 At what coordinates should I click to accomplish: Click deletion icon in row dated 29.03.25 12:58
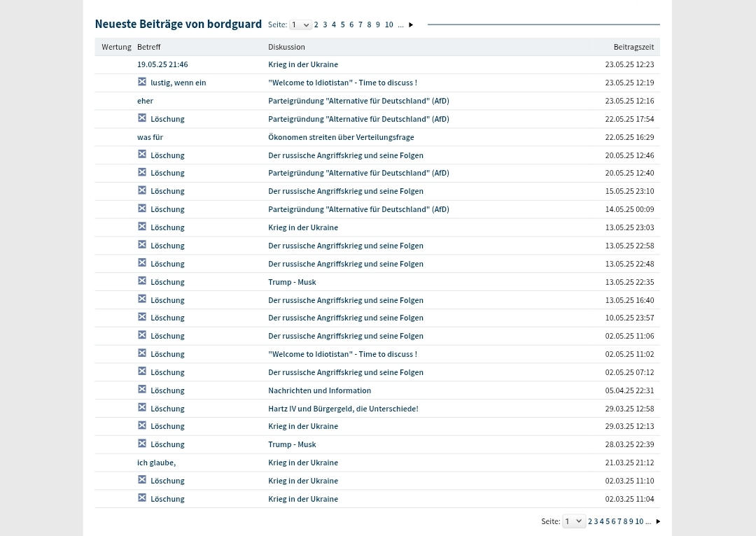tap(141, 407)
